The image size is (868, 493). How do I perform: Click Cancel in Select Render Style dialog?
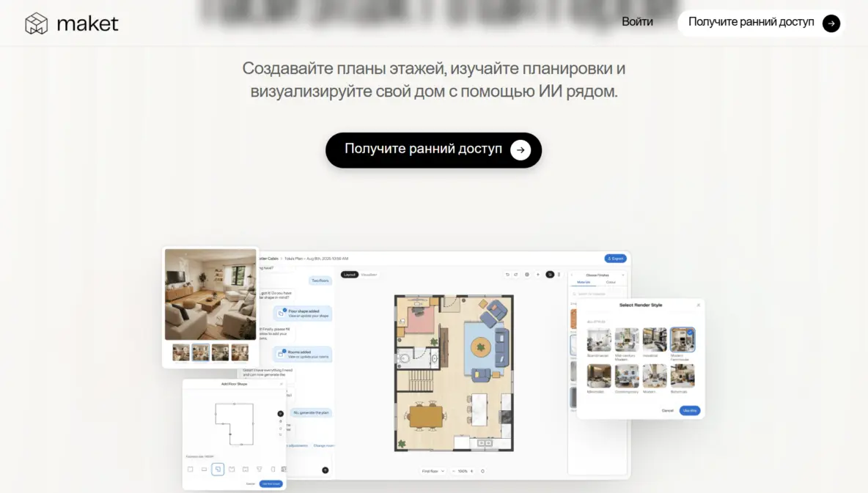point(667,410)
